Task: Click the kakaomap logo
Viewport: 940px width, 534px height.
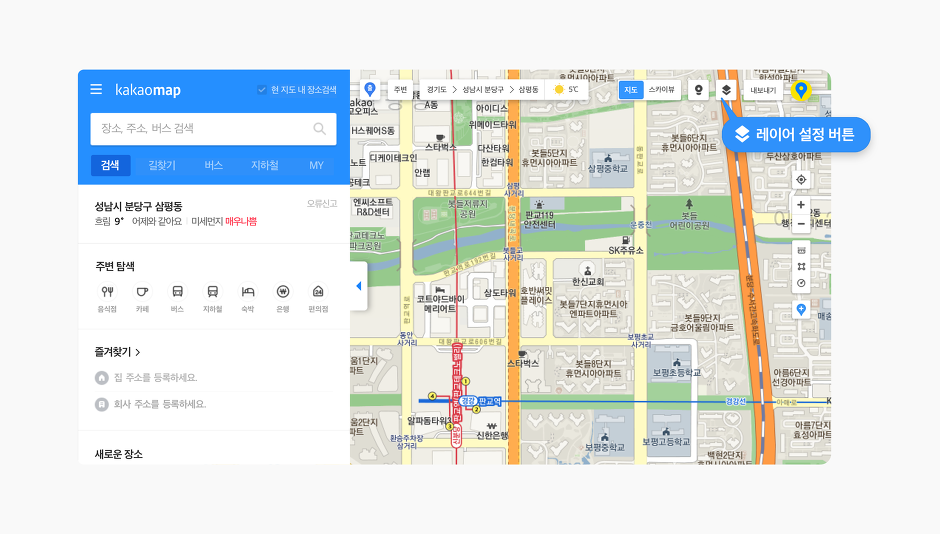Action: [147, 90]
